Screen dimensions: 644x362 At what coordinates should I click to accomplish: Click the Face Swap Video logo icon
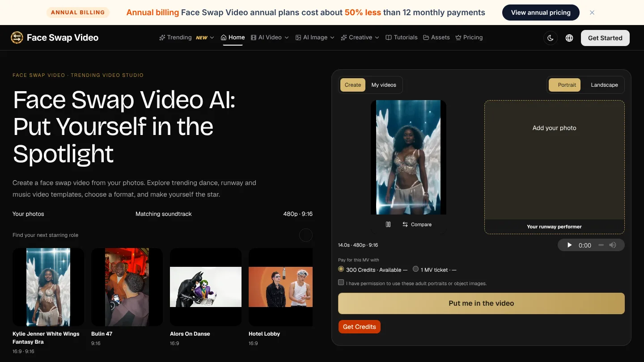[17, 38]
